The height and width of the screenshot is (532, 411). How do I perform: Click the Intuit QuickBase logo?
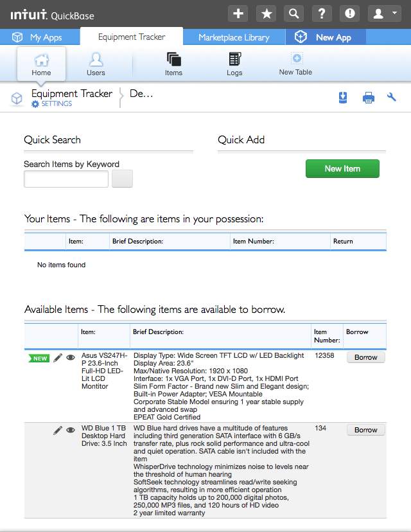[52, 15]
